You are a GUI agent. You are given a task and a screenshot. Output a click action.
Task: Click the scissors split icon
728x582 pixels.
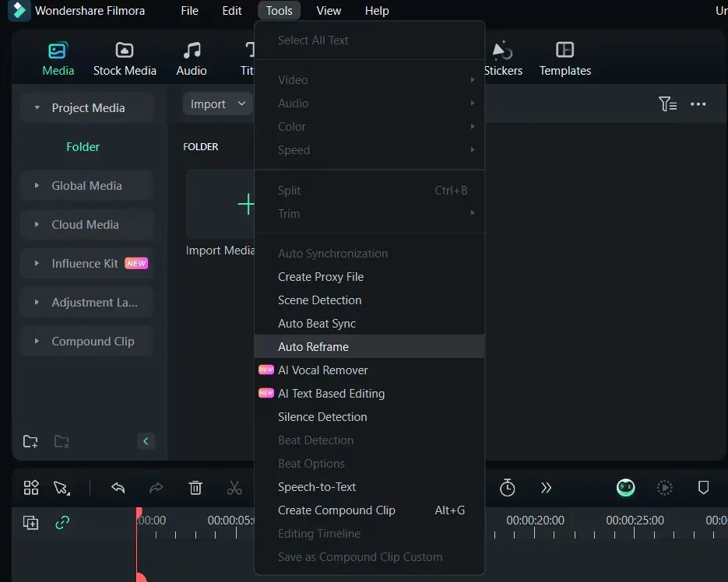[234, 488]
